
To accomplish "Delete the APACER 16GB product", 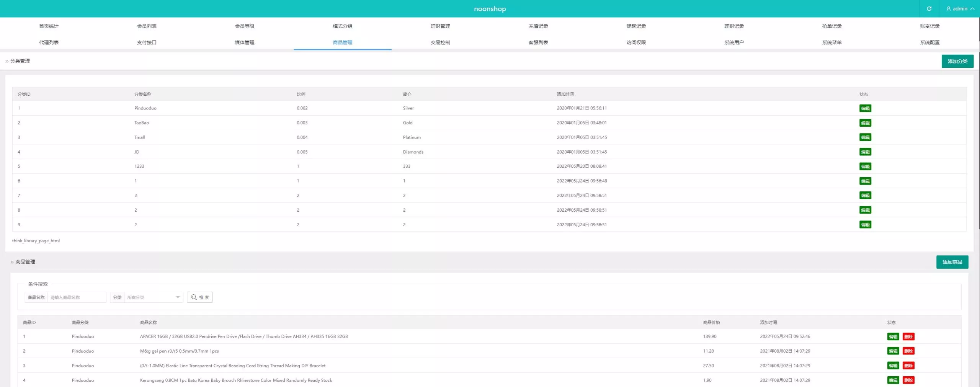I will coord(908,337).
